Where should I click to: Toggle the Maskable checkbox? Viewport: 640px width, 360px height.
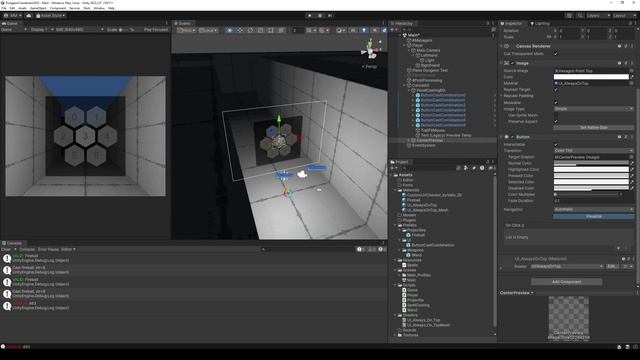point(556,102)
